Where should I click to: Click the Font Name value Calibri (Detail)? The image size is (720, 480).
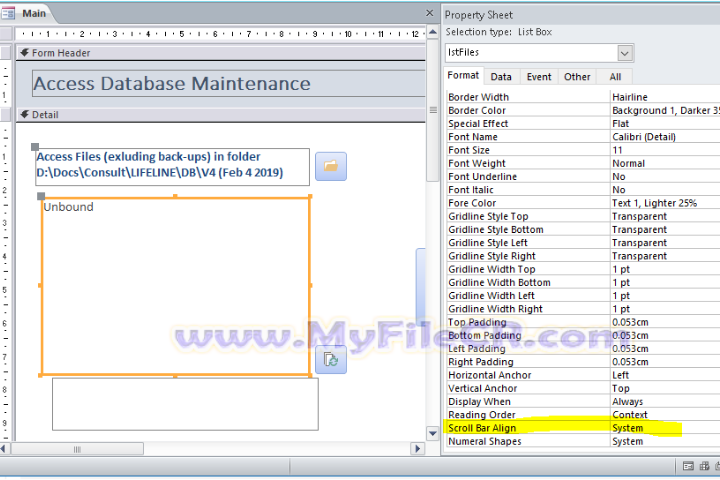tap(665, 137)
